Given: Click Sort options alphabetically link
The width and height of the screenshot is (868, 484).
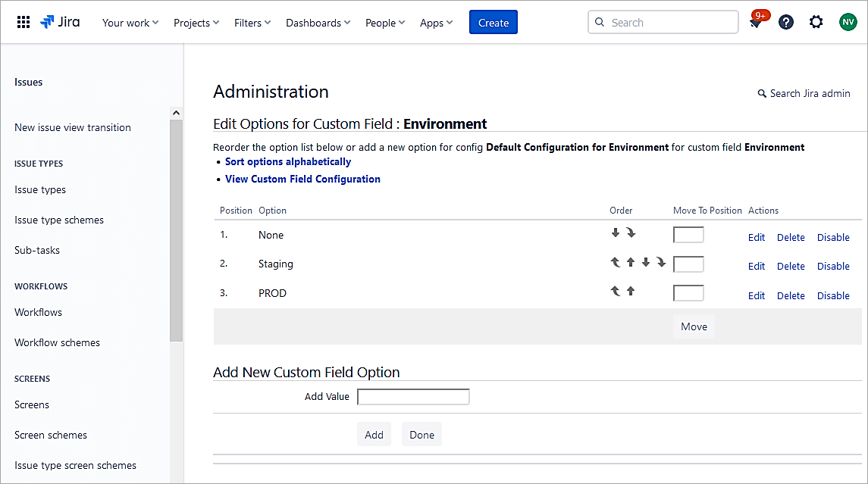Looking at the screenshot, I should point(288,161).
